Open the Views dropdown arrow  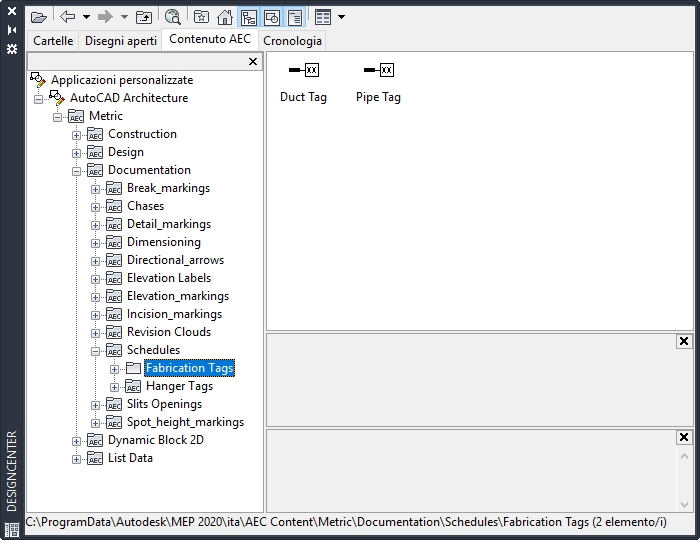(x=342, y=17)
